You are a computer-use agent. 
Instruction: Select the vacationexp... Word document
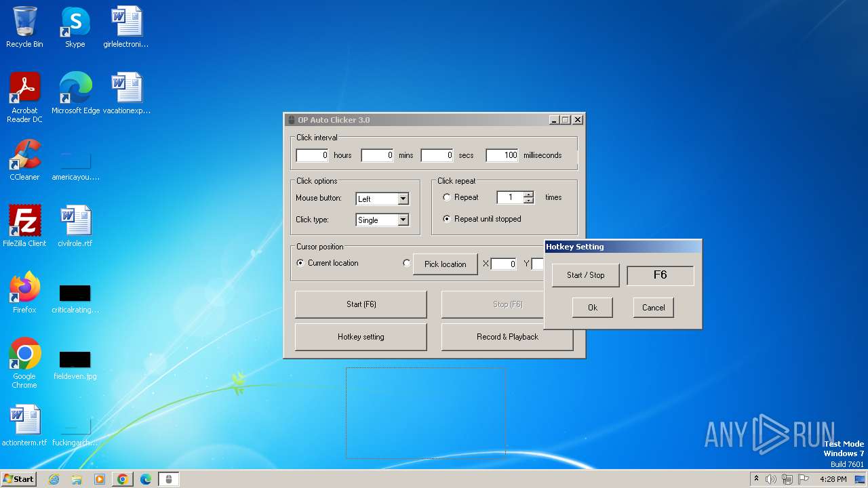[x=126, y=94]
